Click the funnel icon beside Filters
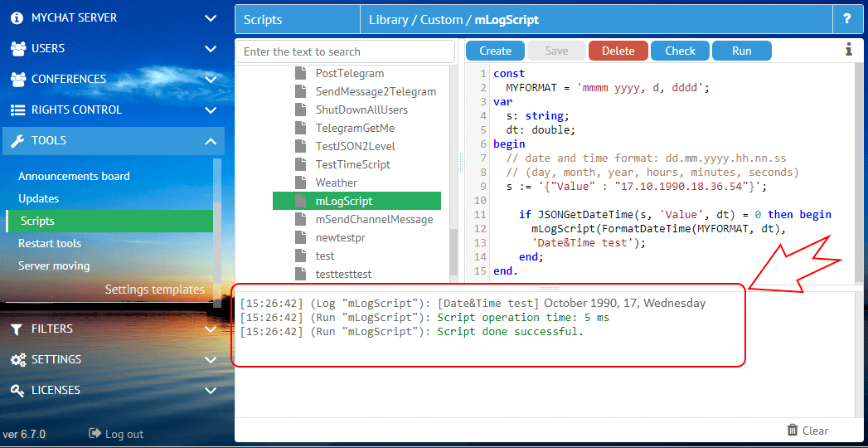The image size is (868, 448). point(17,329)
